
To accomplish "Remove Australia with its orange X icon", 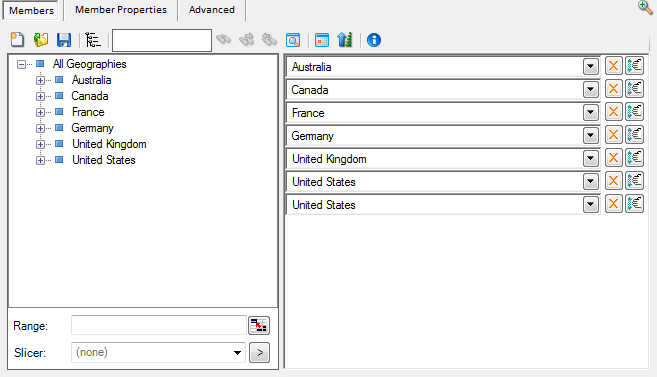I will click(x=613, y=66).
